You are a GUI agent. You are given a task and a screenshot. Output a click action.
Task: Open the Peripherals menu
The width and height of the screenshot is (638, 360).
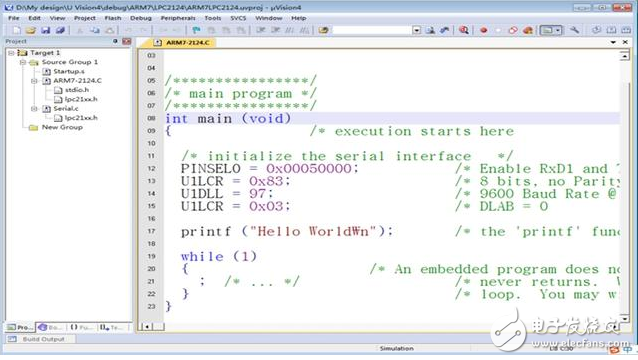tap(178, 18)
